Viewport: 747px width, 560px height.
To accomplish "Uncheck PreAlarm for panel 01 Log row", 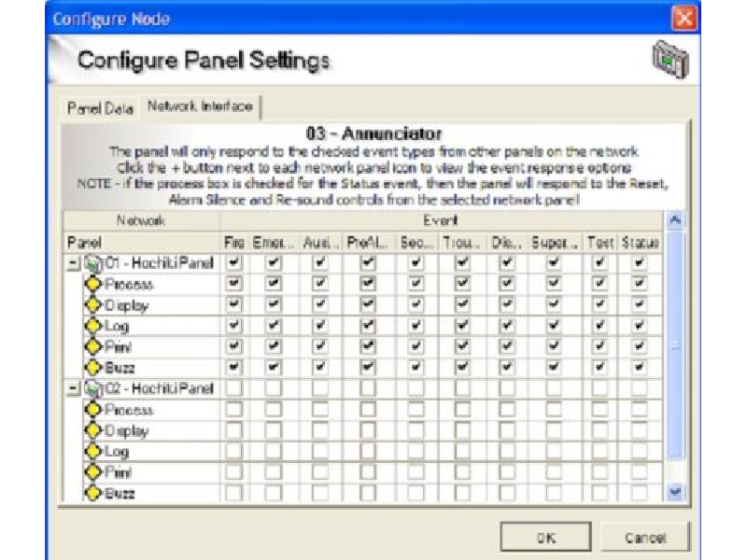I will pos(367,326).
